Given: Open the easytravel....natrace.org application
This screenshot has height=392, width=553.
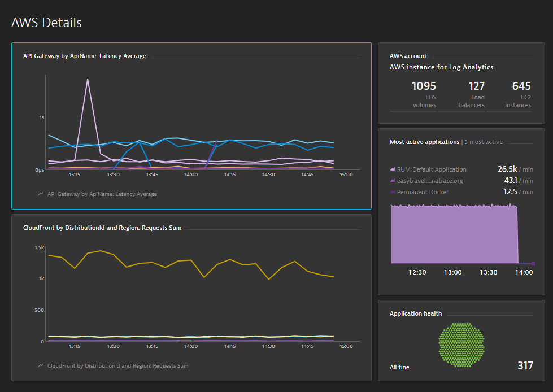Looking at the screenshot, I should [x=429, y=181].
